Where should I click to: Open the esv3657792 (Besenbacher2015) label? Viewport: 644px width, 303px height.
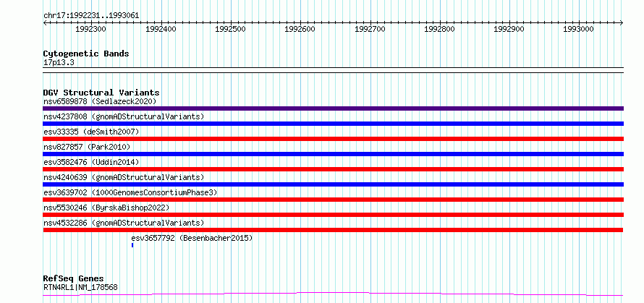click(192, 238)
